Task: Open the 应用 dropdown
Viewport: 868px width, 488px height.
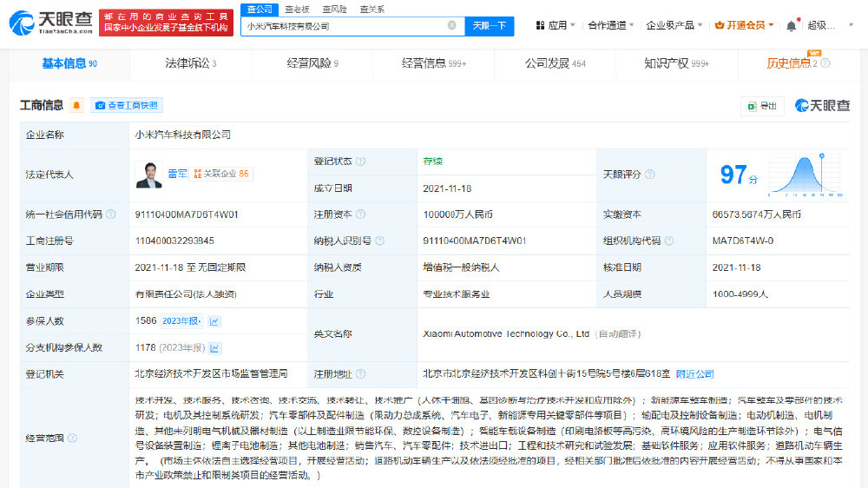Action: click(556, 25)
